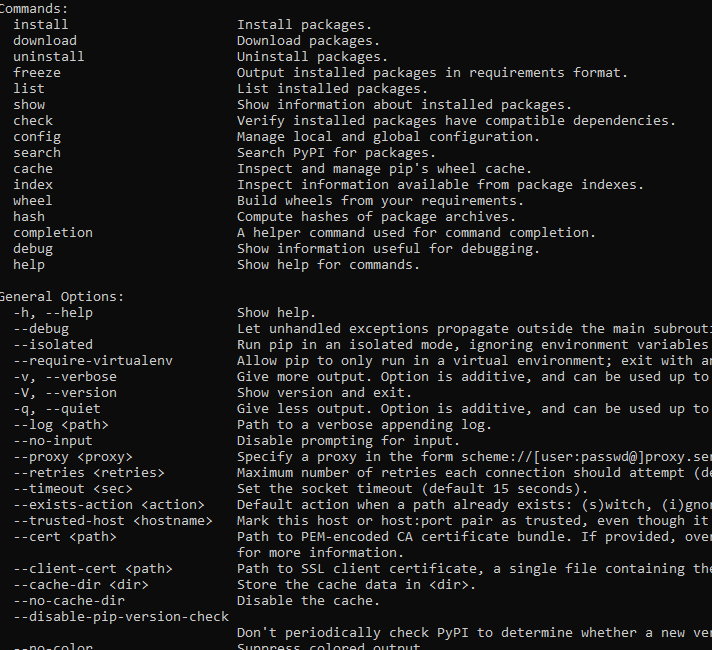Click the 'completion' command word
712x650 pixels.
coord(53,233)
